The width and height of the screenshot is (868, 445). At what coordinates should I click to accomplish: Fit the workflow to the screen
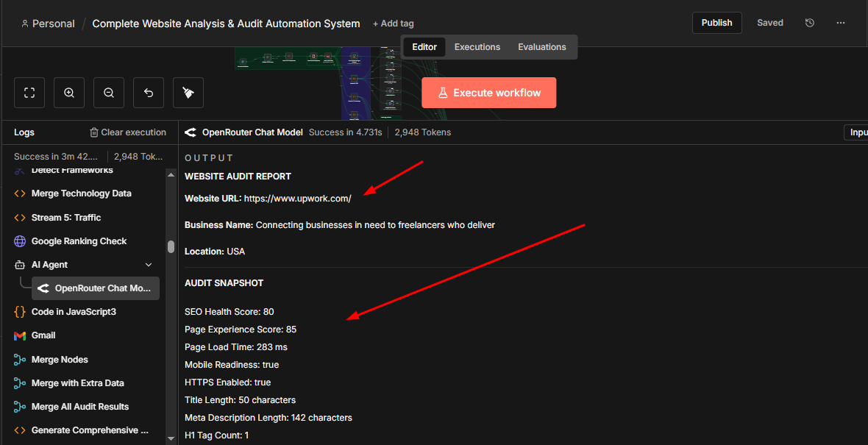tap(29, 92)
